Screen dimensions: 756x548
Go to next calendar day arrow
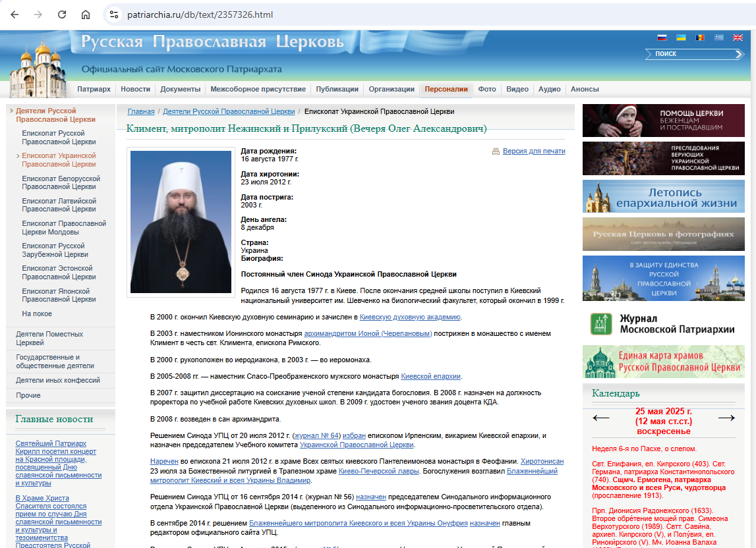[726, 418]
